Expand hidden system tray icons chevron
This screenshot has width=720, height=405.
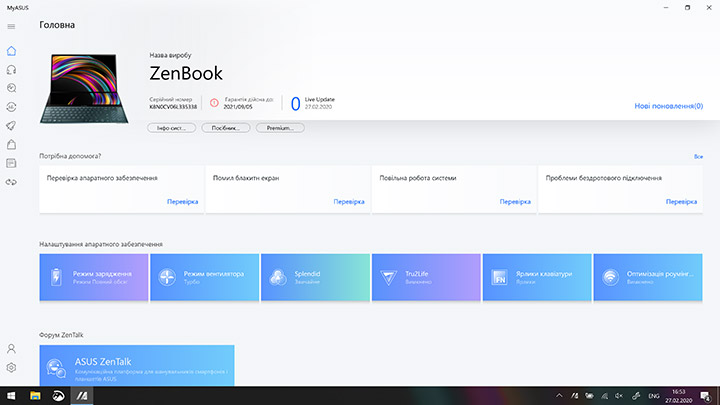pos(559,396)
